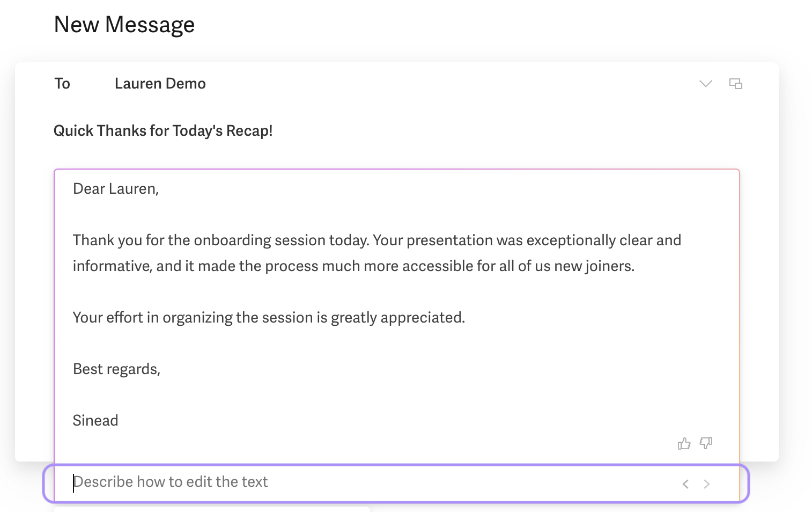Go to the previous AI suggestion arrow
This screenshot has width=812, height=512.
[685, 484]
